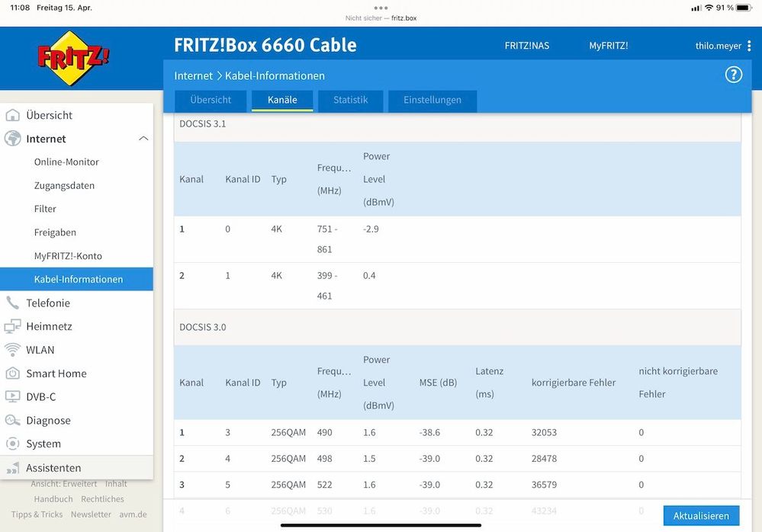The width and height of the screenshot is (762, 532).
Task: Click the 32053 korrigierbare Fehler value
Action: tap(544, 432)
